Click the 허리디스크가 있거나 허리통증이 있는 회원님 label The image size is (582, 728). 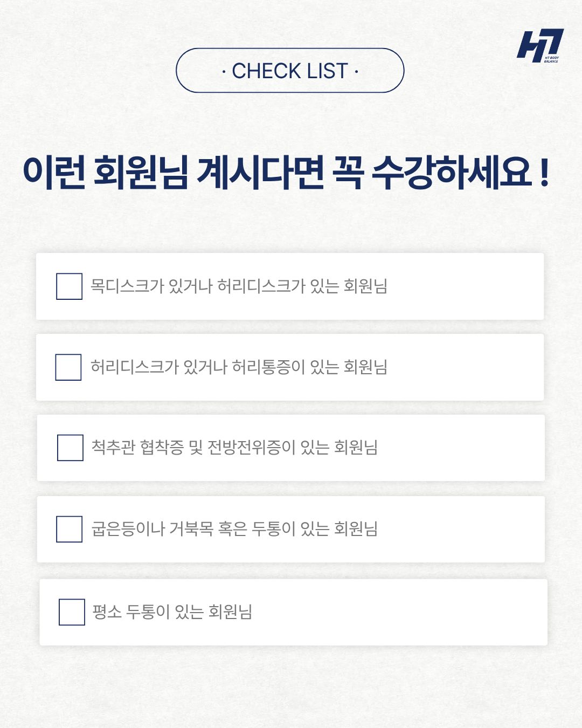pyautogui.click(x=239, y=367)
